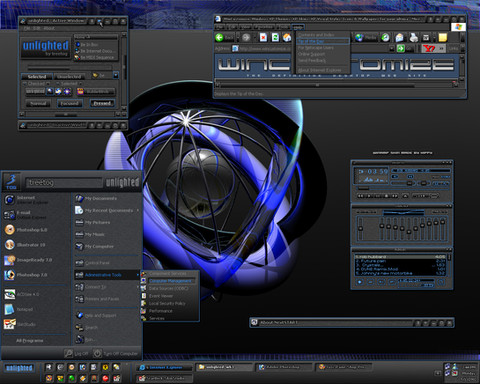The height and width of the screenshot is (384, 480).
Task: Open the combo box dropdown arrow in unlighted window
Action: (115, 76)
